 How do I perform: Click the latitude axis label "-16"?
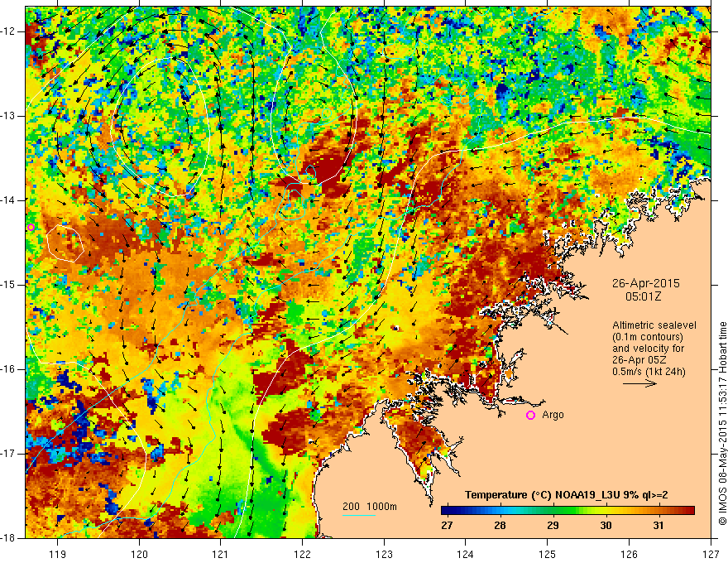pos(9,369)
